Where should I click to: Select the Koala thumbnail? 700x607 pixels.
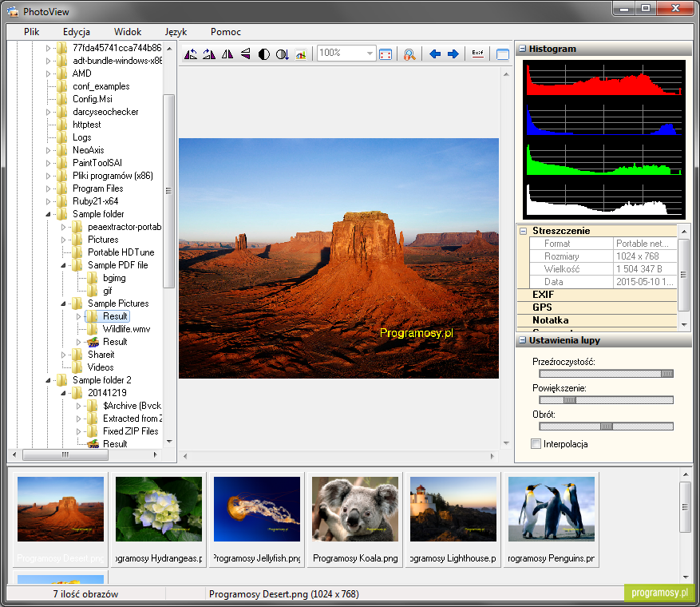(x=355, y=520)
